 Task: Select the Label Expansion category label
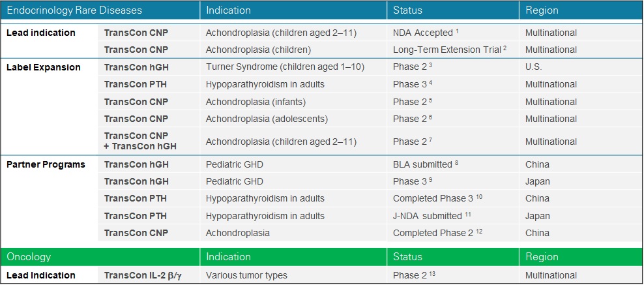(x=44, y=67)
